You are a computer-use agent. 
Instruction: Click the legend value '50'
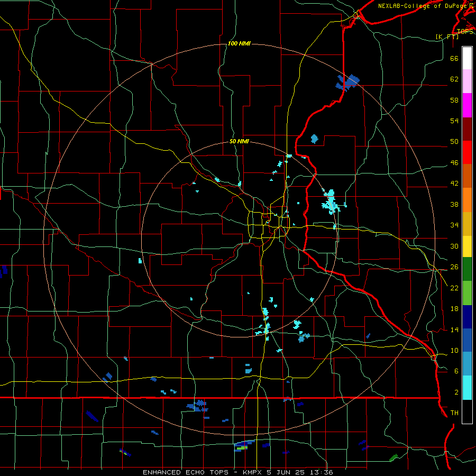pos(454,142)
